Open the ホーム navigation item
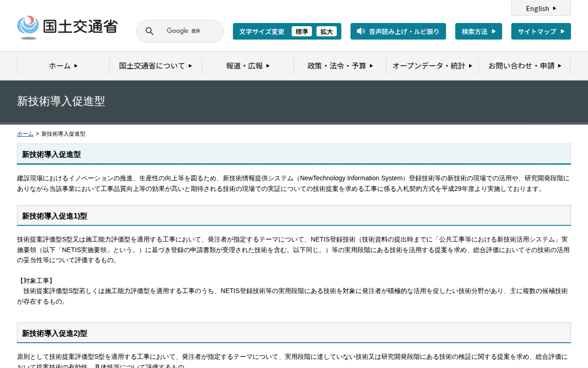 [x=60, y=66]
